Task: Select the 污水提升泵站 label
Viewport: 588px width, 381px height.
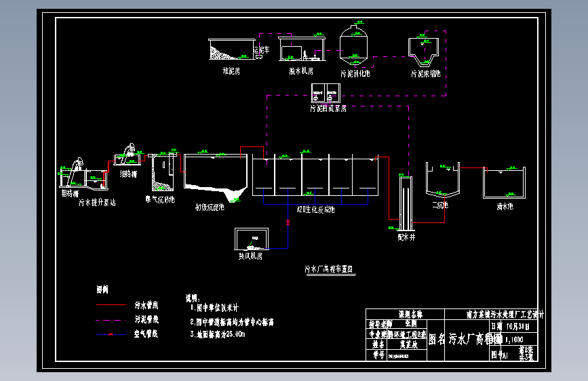Action: (x=97, y=203)
